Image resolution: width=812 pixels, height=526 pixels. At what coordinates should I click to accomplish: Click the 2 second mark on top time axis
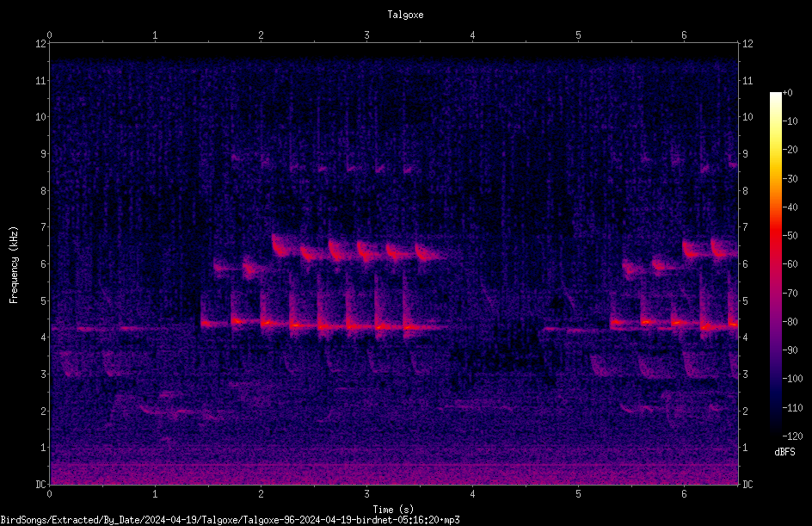[261, 35]
